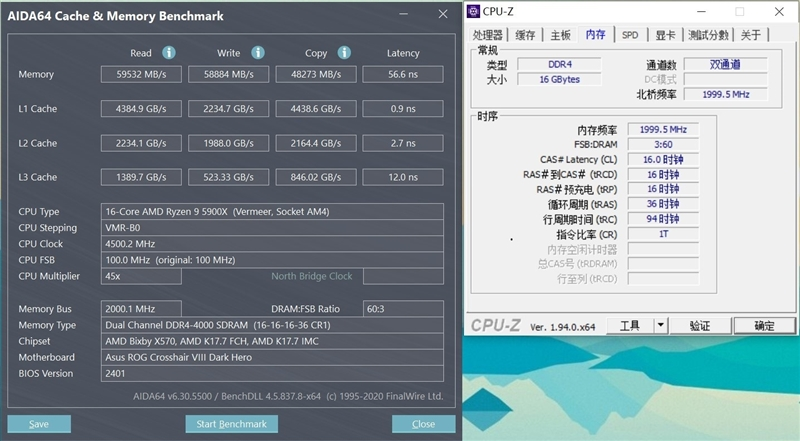Click the Copy info icon in AIDA64
This screenshot has width=800, height=441.
(344, 53)
